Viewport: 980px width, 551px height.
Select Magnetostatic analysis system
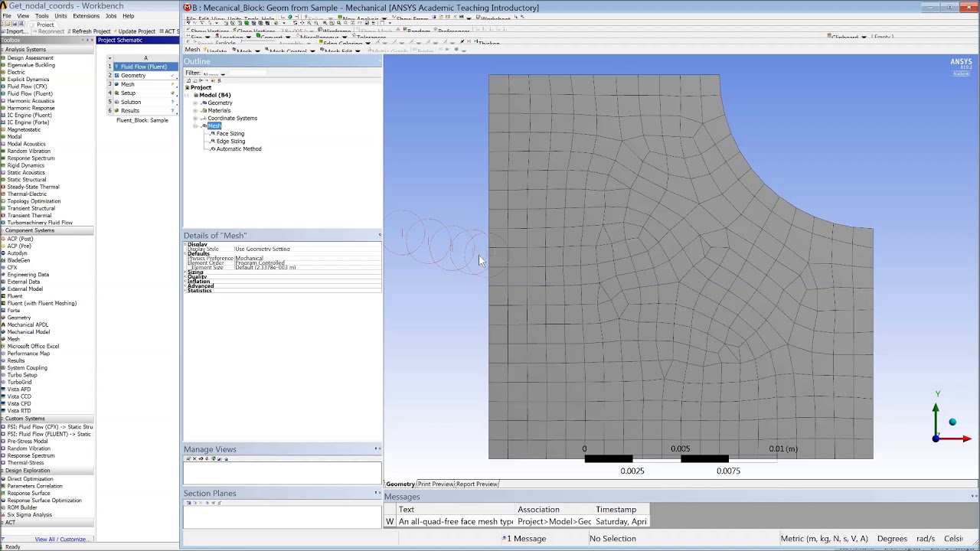[x=24, y=129]
